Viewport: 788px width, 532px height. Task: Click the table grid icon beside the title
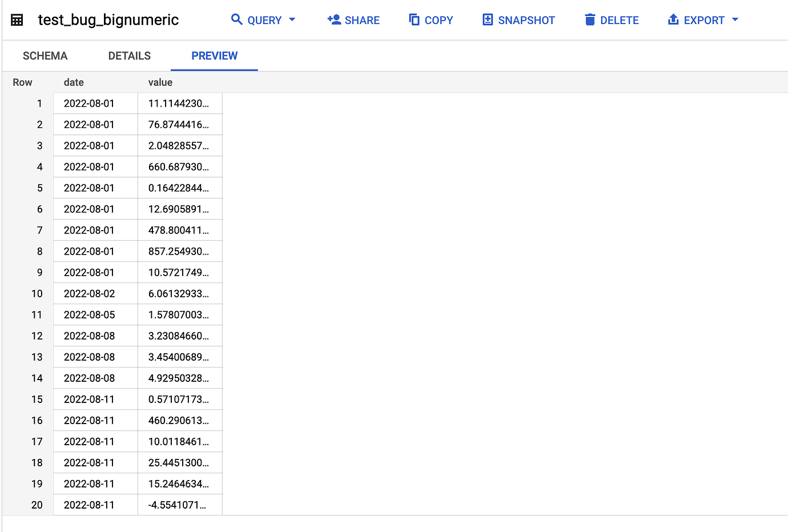pos(17,19)
